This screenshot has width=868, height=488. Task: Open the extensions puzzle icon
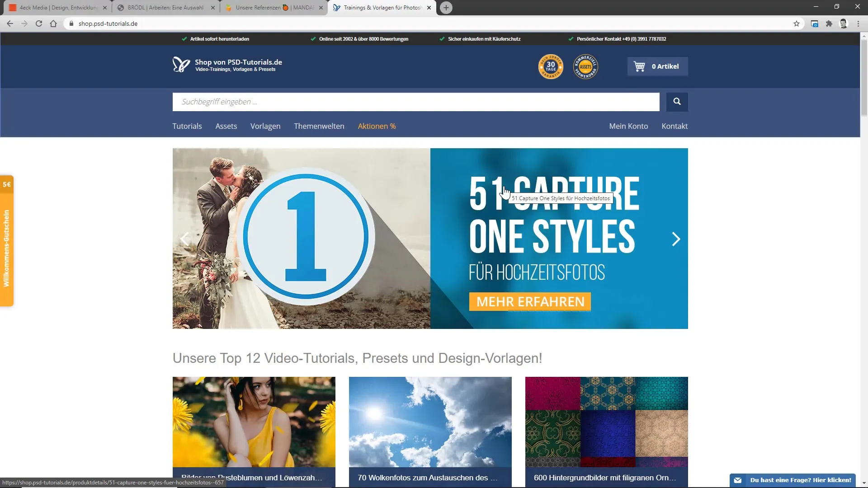(x=829, y=23)
